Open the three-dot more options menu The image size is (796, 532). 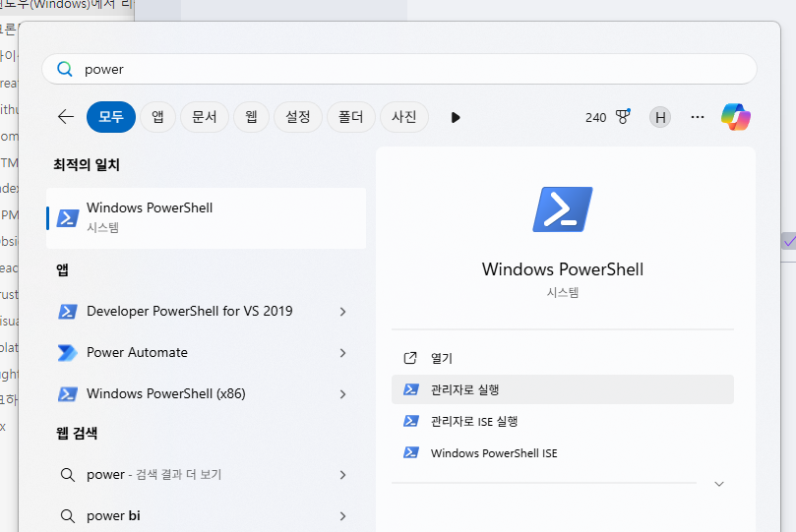698,117
